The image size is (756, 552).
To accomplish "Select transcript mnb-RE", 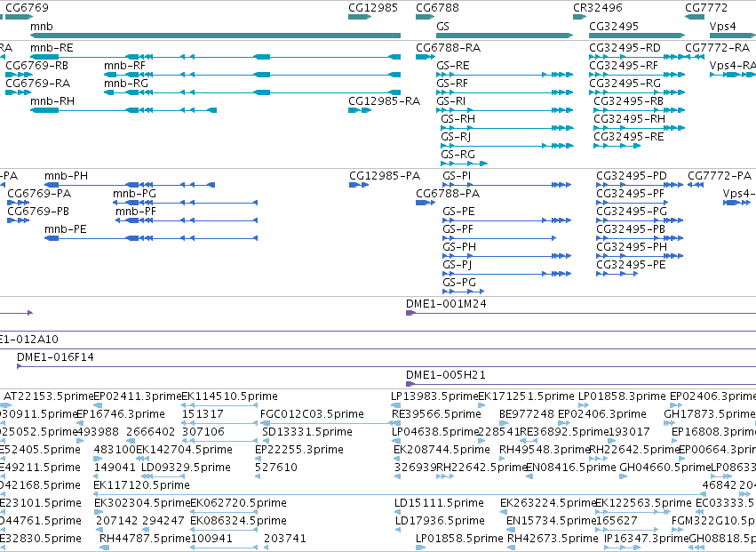I will click(x=215, y=57).
